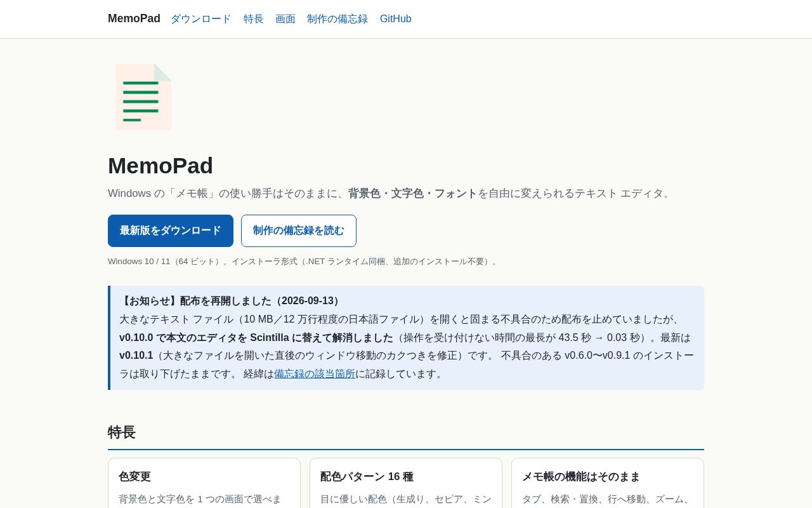Click the MemoPad document logo icon

tap(143, 97)
